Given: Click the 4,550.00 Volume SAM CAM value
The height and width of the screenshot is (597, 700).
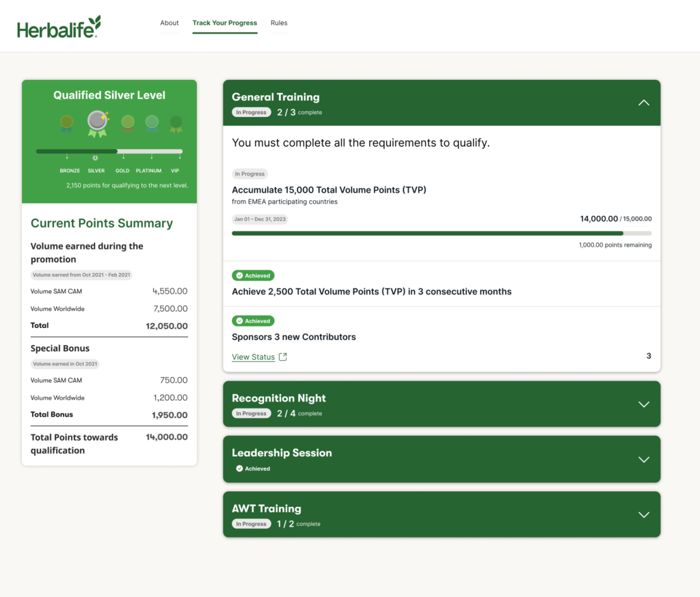Looking at the screenshot, I should pos(170,292).
